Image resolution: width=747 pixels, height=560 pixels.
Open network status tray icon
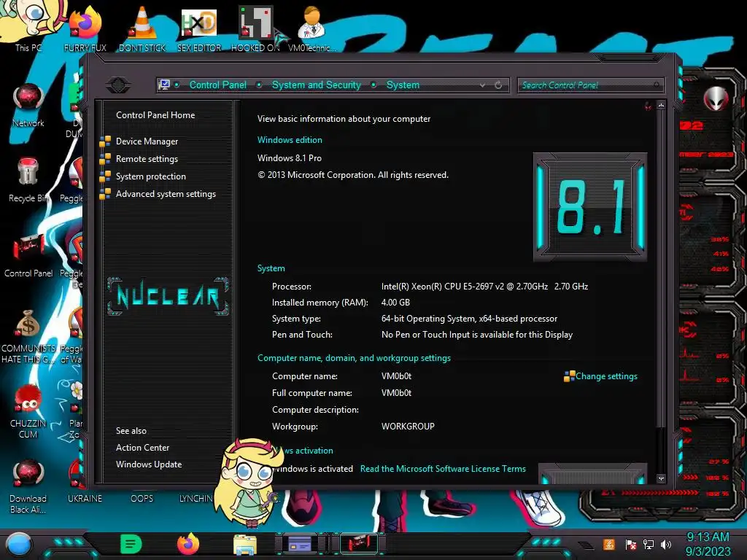coord(649,544)
